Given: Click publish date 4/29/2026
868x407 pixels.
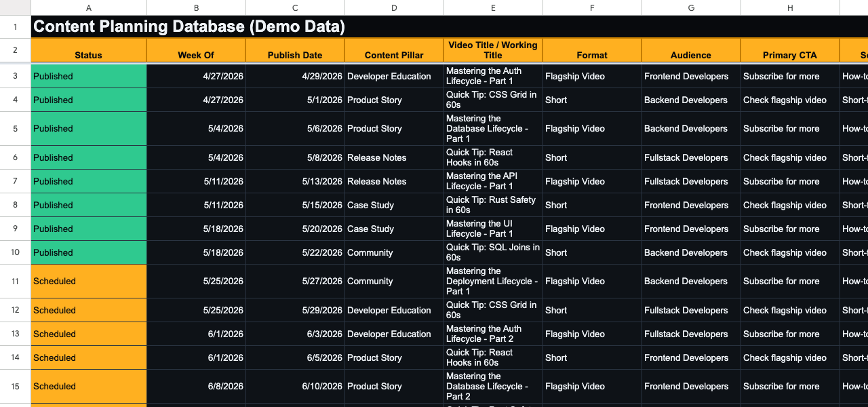Looking at the screenshot, I should [x=295, y=76].
